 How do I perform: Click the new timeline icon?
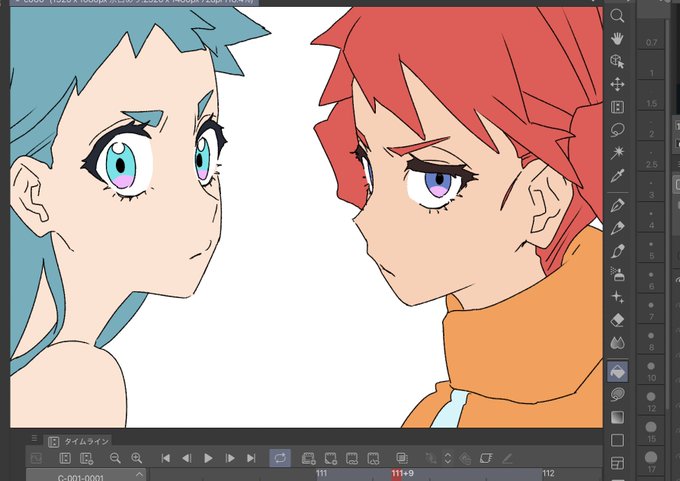pyautogui.click(x=65, y=458)
